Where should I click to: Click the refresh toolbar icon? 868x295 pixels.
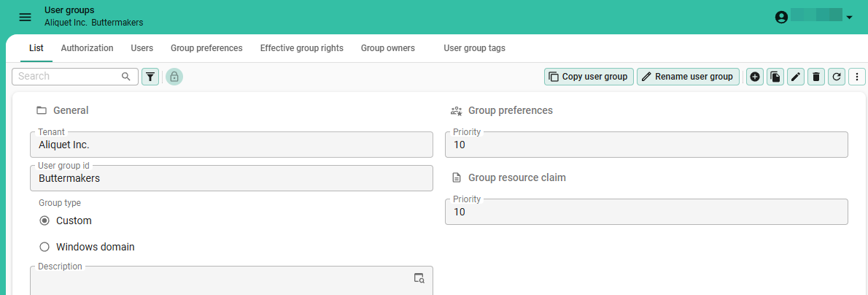click(x=837, y=77)
